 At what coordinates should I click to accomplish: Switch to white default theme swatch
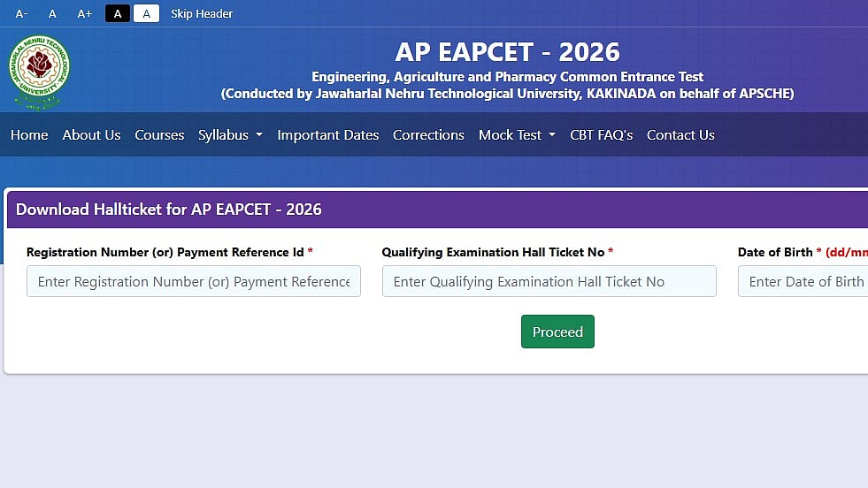[x=146, y=13]
